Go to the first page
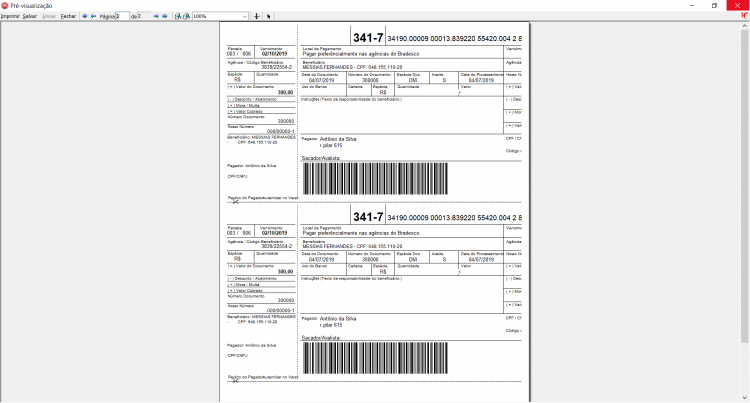Viewport: 750px width, 403px height. [x=85, y=16]
